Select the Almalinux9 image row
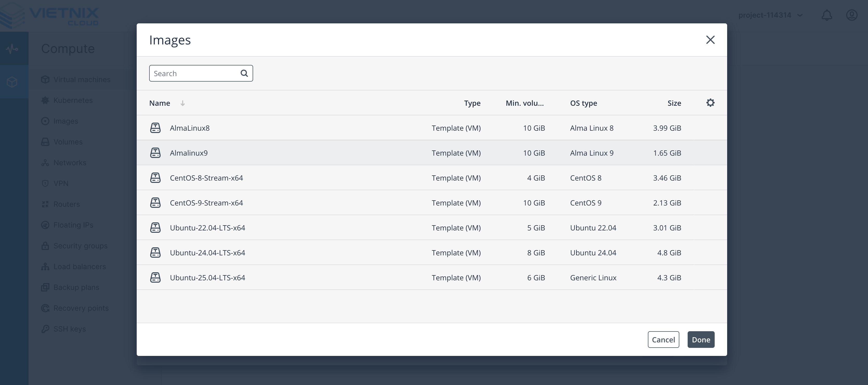Image resolution: width=868 pixels, height=385 pixels. [x=189, y=153]
